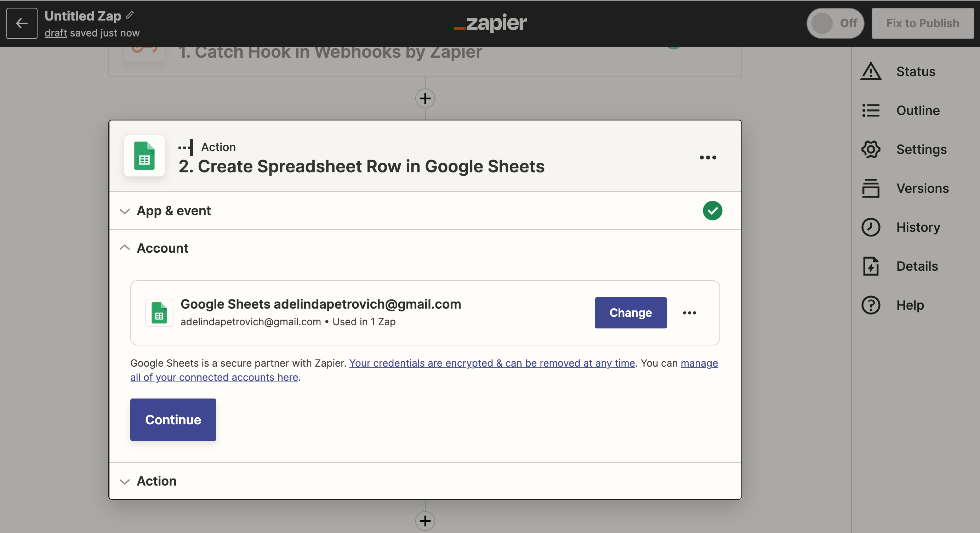
Task: Select History label in sidebar
Action: tap(918, 227)
